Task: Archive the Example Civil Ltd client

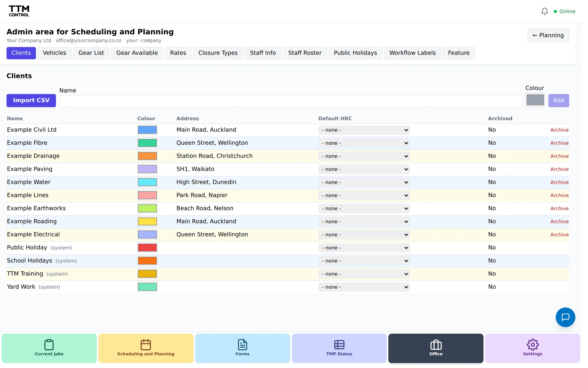Action: tap(559, 130)
